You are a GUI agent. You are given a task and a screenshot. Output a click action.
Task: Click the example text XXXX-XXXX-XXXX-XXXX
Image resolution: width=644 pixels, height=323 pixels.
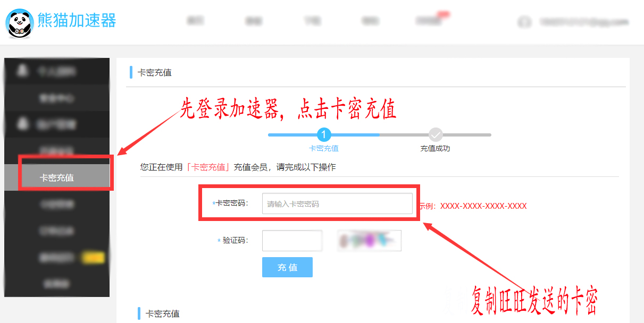tap(483, 206)
